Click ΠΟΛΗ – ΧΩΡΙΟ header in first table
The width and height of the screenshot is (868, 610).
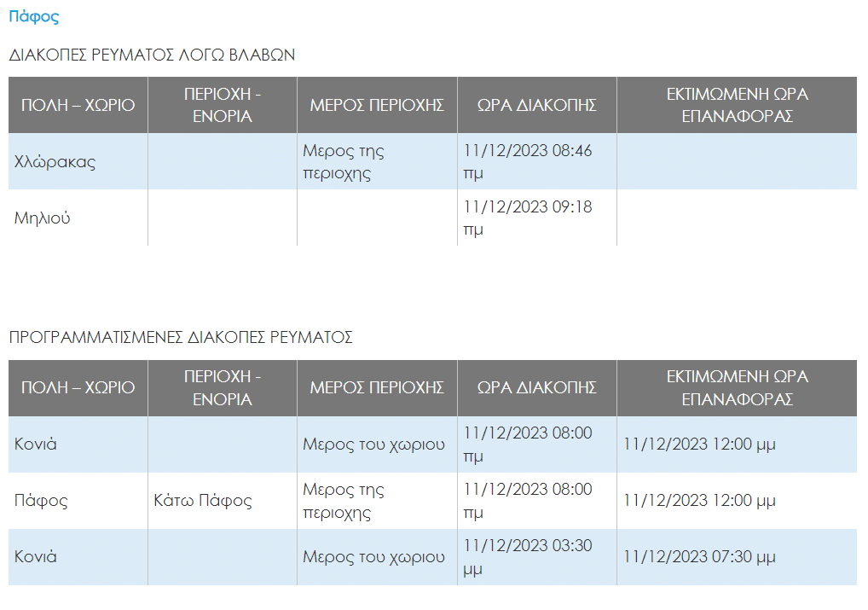78,105
